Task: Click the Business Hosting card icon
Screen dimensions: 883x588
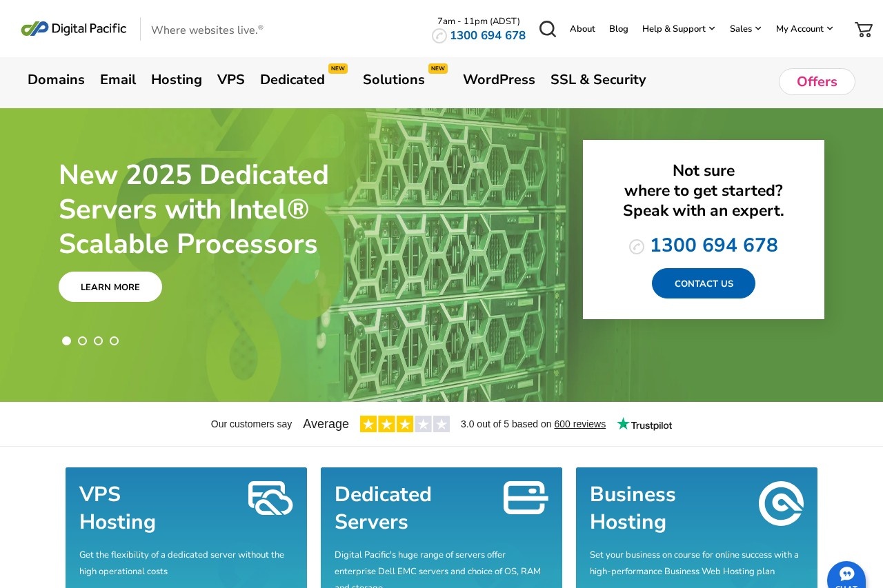Action: (781, 503)
